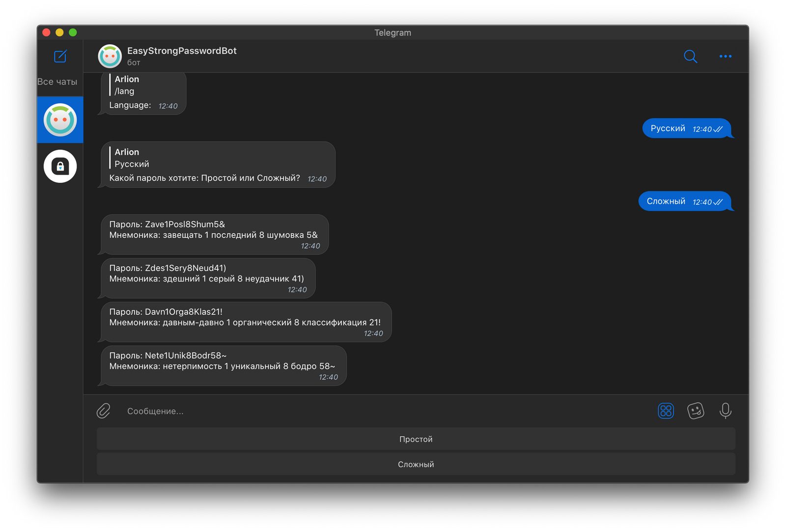
Task: Select the Все чаты folder tab
Action: [57, 82]
